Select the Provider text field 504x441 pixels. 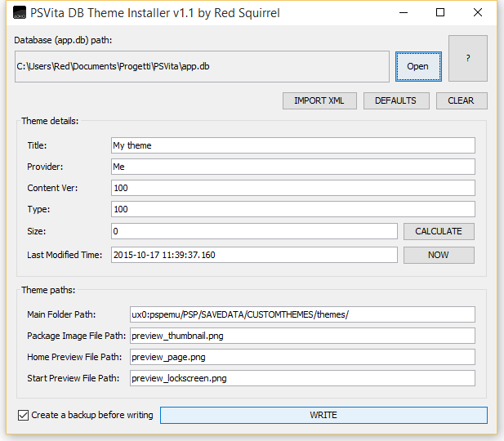(292, 167)
